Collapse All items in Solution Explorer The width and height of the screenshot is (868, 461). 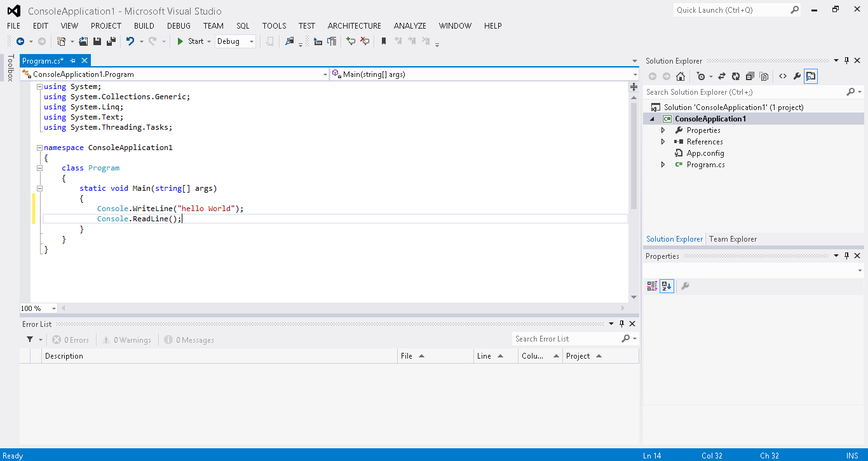[x=750, y=75]
